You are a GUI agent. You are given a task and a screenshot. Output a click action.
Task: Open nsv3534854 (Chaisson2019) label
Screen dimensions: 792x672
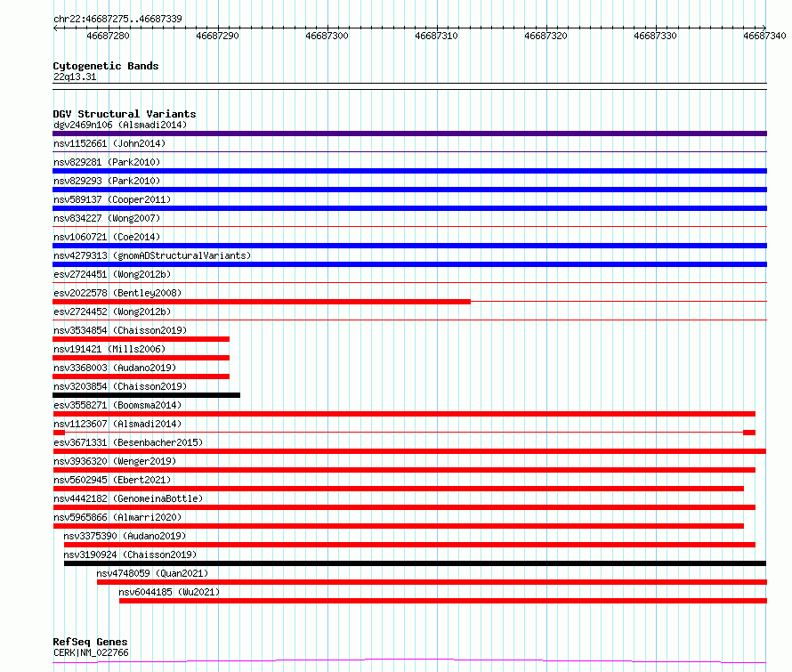click(120, 330)
